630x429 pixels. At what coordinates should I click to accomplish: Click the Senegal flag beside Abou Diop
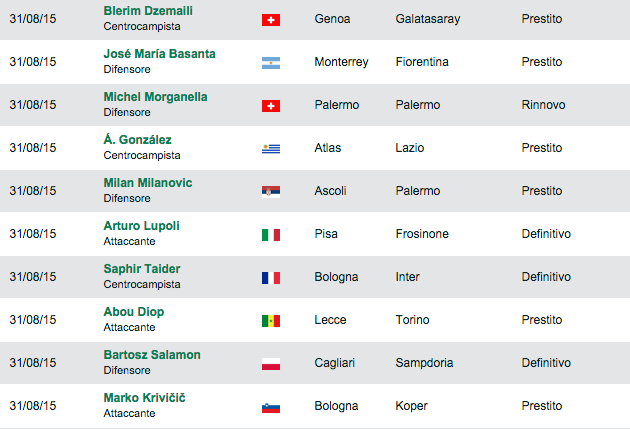270,320
